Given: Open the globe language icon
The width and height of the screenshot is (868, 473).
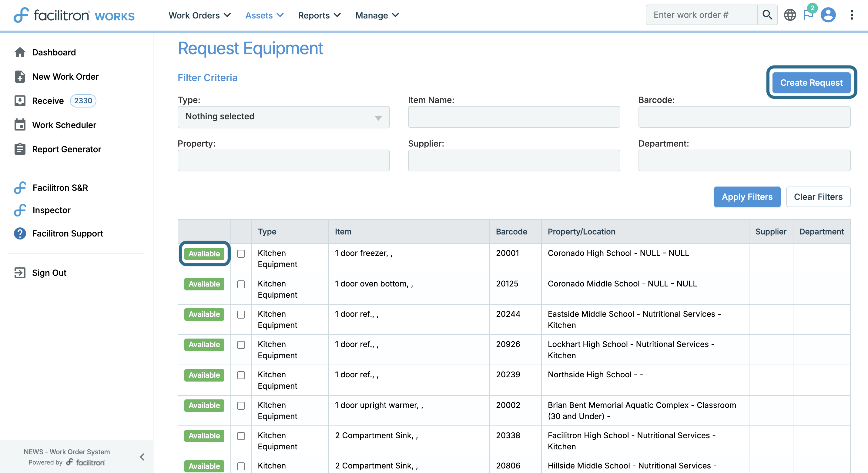Looking at the screenshot, I should pyautogui.click(x=789, y=15).
